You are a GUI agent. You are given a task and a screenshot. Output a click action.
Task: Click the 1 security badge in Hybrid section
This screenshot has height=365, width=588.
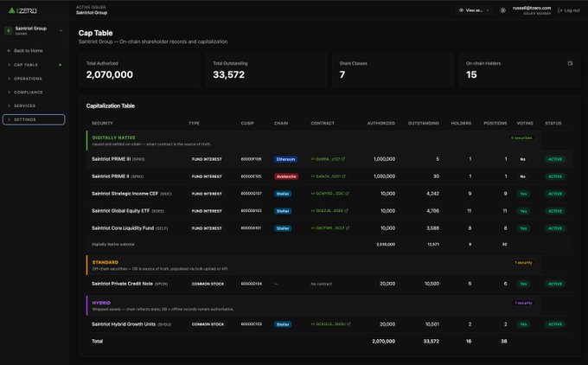tap(523, 303)
